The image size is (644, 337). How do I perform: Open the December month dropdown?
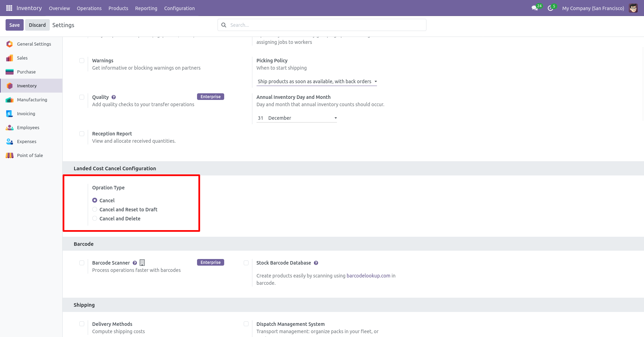[303, 118]
